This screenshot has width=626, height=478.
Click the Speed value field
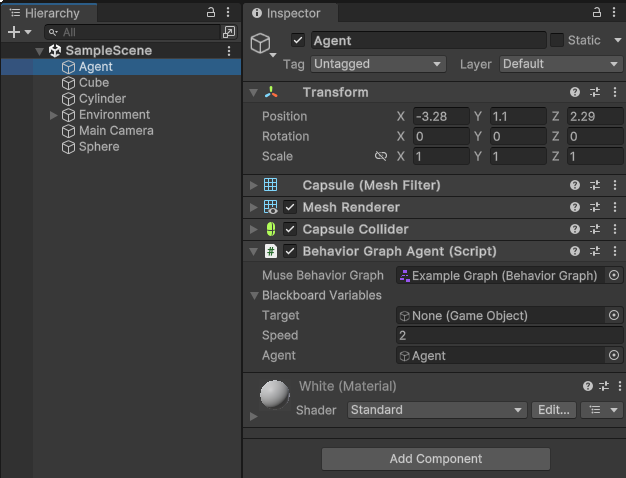(x=509, y=335)
